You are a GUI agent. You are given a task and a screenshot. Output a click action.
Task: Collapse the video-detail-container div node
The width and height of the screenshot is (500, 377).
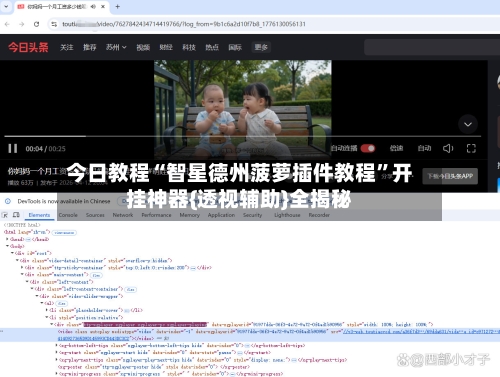[x=17, y=260]
